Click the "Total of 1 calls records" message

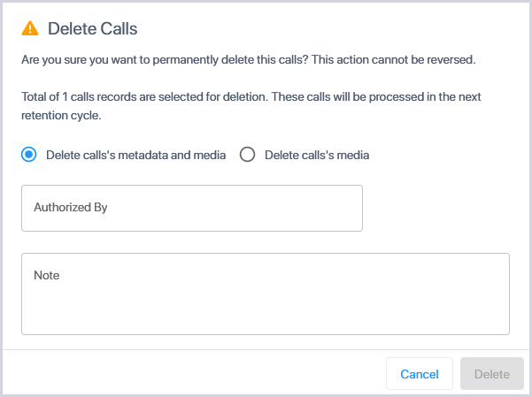[x=251, y=106]
